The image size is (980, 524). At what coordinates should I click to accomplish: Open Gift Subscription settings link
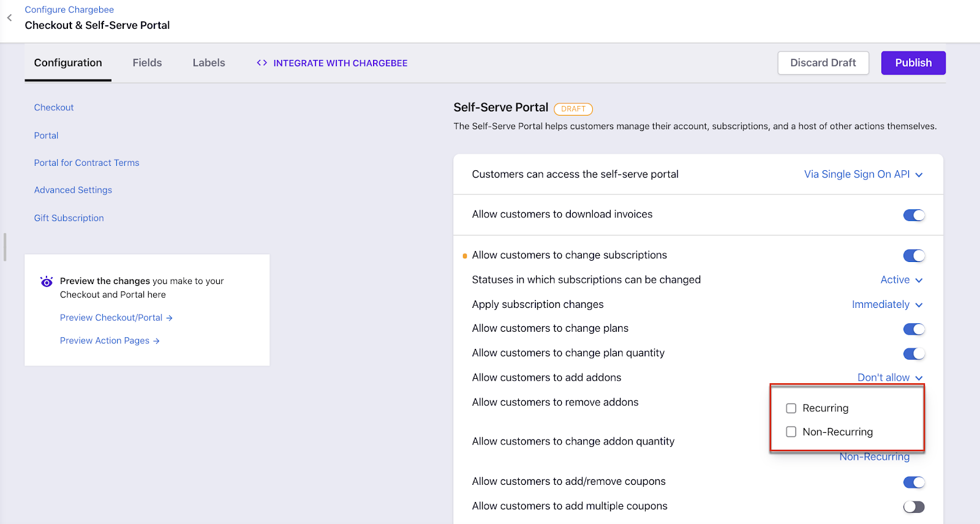click(69, 218)
